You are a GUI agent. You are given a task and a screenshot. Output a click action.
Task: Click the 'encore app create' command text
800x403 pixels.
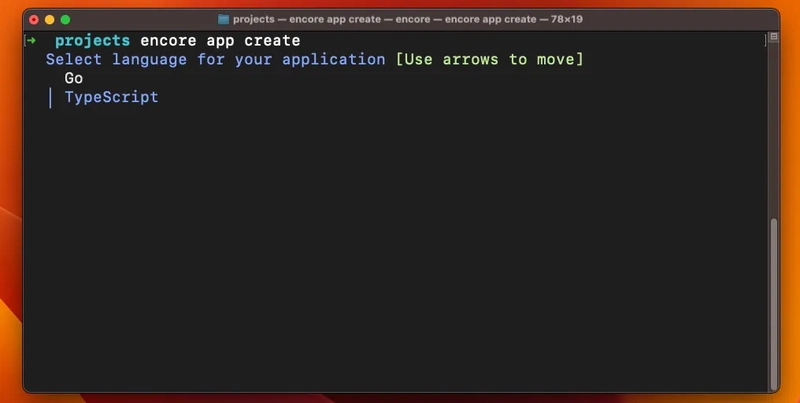point(220,40)
